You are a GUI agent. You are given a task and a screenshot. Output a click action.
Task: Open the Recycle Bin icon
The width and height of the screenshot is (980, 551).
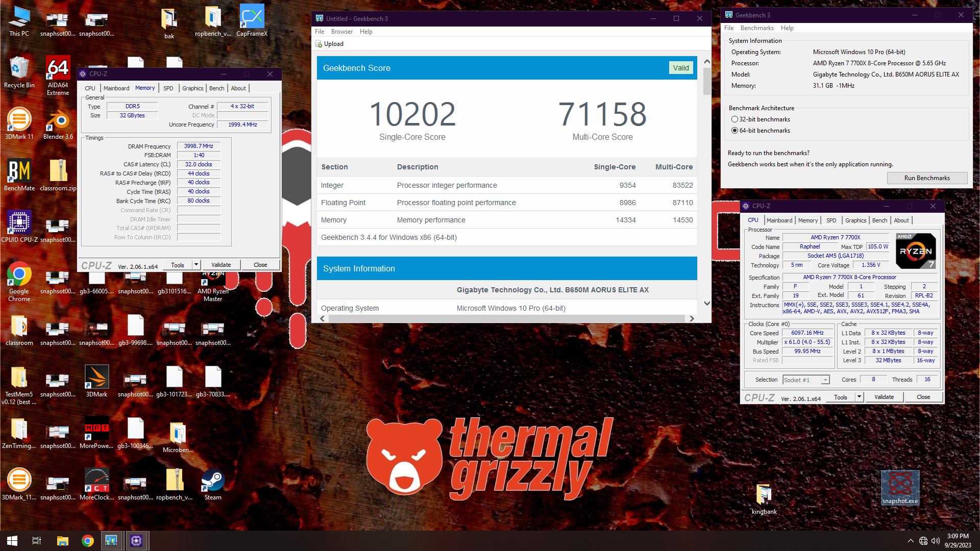(x=19, y=72)
